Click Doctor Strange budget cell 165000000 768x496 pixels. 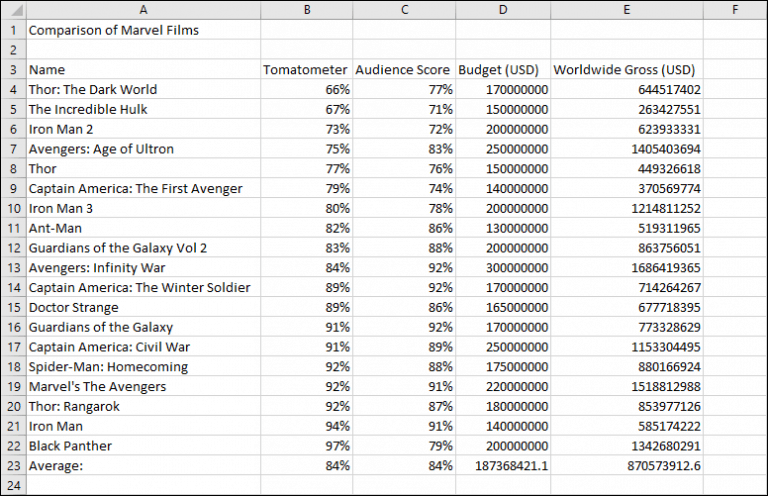coord(503,307)
